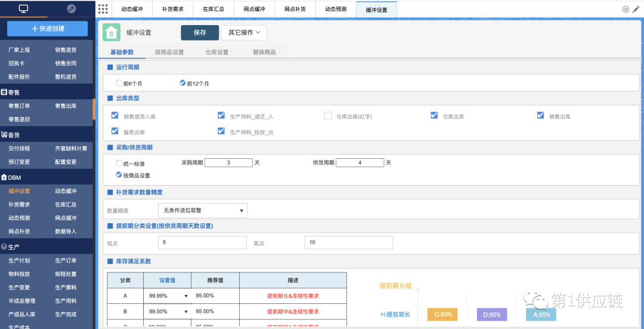Click the circled X icon at top right
The image size is (644, 329).
pyautogui.click(x=626, y=9)
